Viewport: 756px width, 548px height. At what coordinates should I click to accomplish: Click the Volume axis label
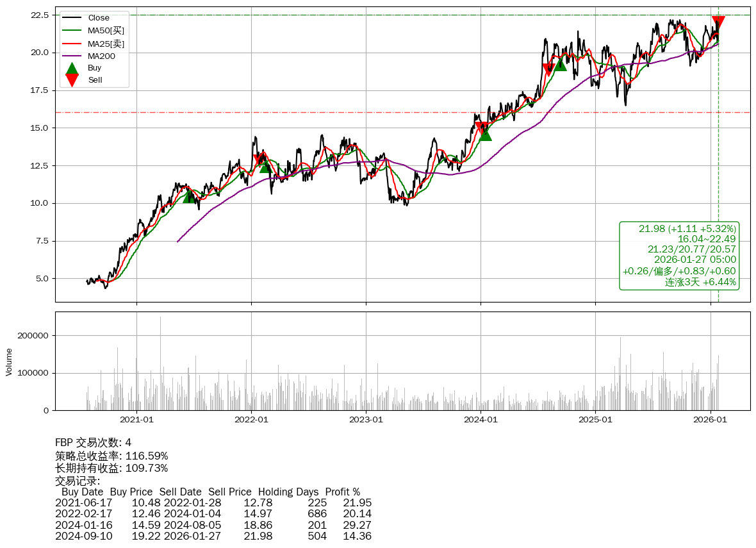coord(9,361)
